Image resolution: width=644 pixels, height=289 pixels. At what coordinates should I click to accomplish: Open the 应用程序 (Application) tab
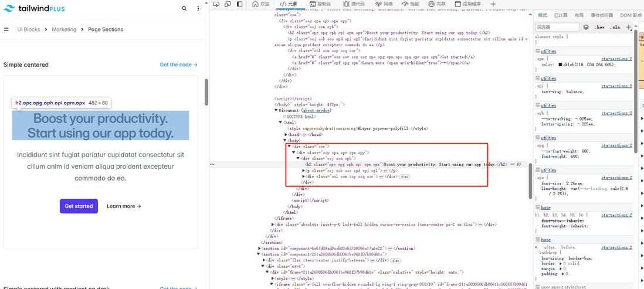click(468, 4)
